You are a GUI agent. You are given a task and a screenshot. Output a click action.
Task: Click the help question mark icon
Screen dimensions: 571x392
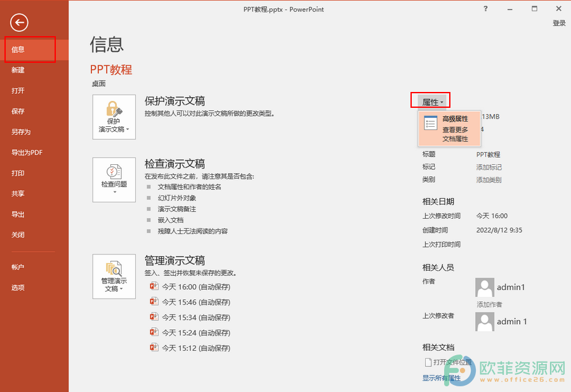point(485,9)
